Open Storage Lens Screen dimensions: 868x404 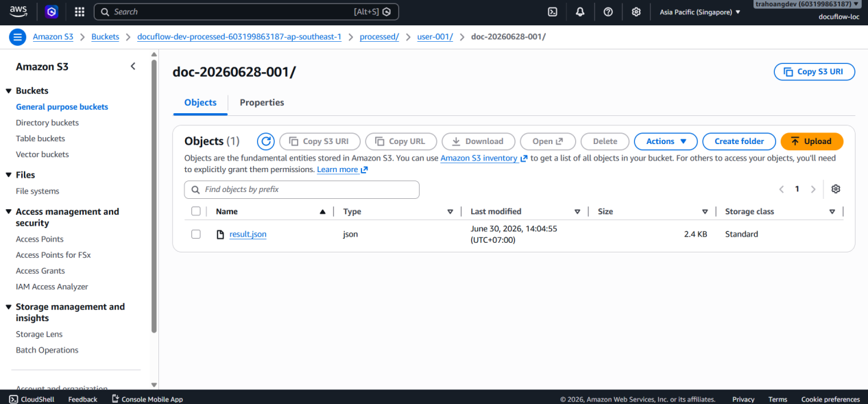pos(39,335)
